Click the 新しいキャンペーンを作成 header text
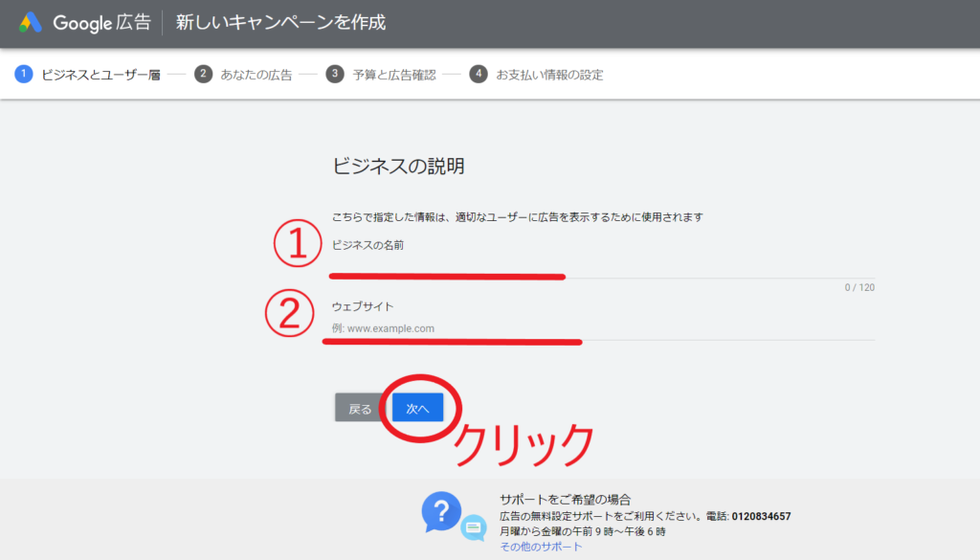The height and width of the screenshot is (560, 980). 280,23
